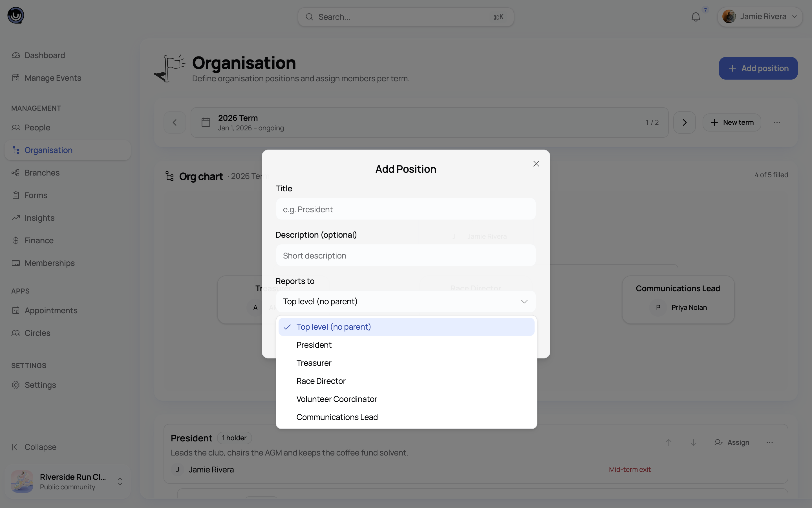Move the President position down
Screen dimensions: 812x508
pyautogui.click(x=693, y=443)
